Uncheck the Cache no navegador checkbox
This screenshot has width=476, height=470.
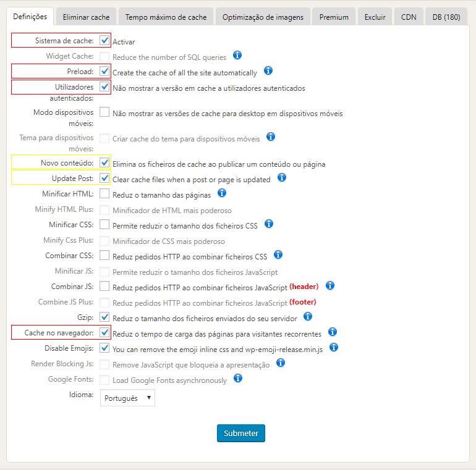click(104, 333)
